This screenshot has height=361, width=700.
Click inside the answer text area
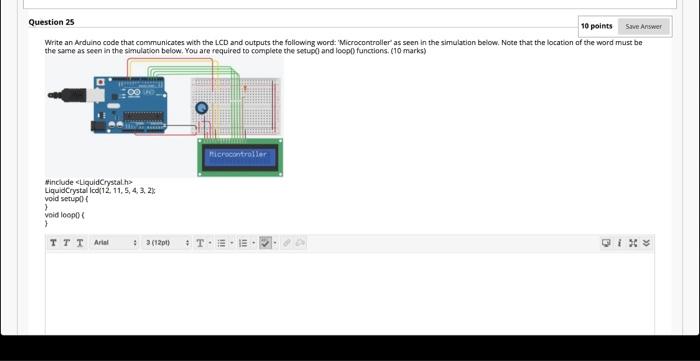point(350,293)
